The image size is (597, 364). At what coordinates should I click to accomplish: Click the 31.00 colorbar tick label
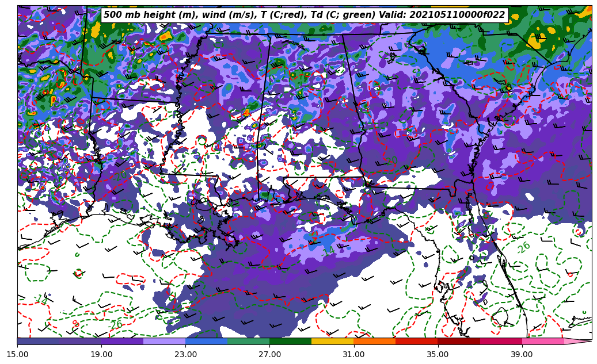click(353, 354)
